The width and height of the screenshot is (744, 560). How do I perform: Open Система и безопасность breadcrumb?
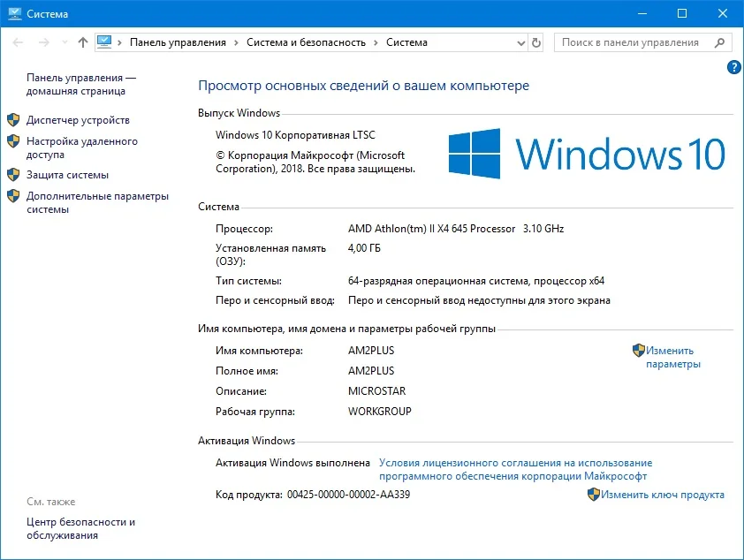(x=306, y=42)
